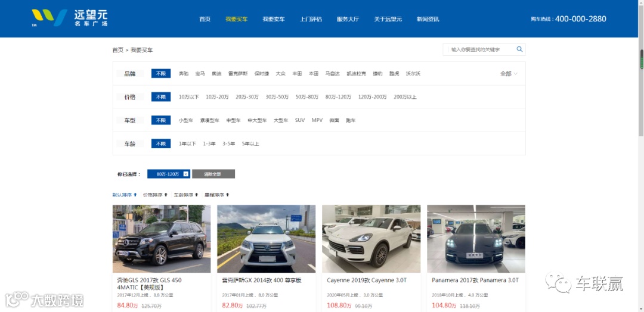Image resolution: width=644 pixels, height=312 pixels.
Task: Sort by 车龄排序
Action: click(186, 195)
